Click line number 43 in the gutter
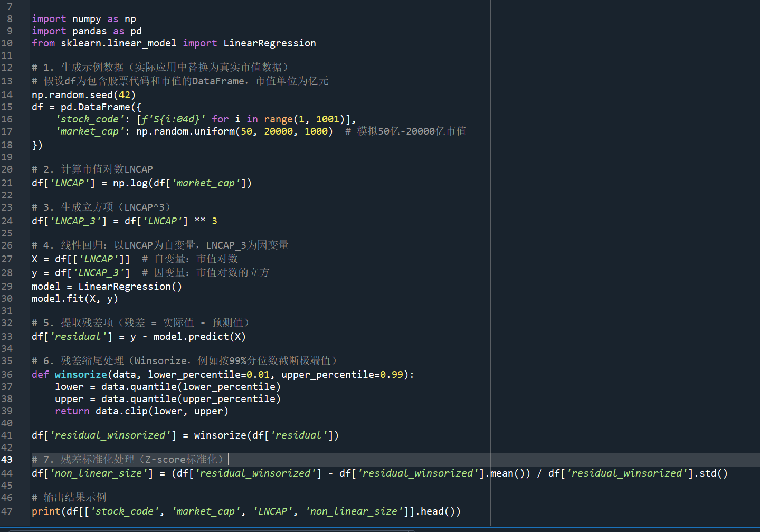Image resolution: width=760 pixels, height=532 pixels. tap(7, 460)
